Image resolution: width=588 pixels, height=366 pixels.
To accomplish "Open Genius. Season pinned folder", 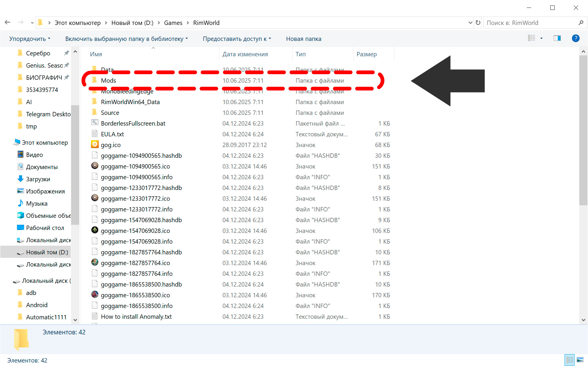I will click(x=44, y=66).
